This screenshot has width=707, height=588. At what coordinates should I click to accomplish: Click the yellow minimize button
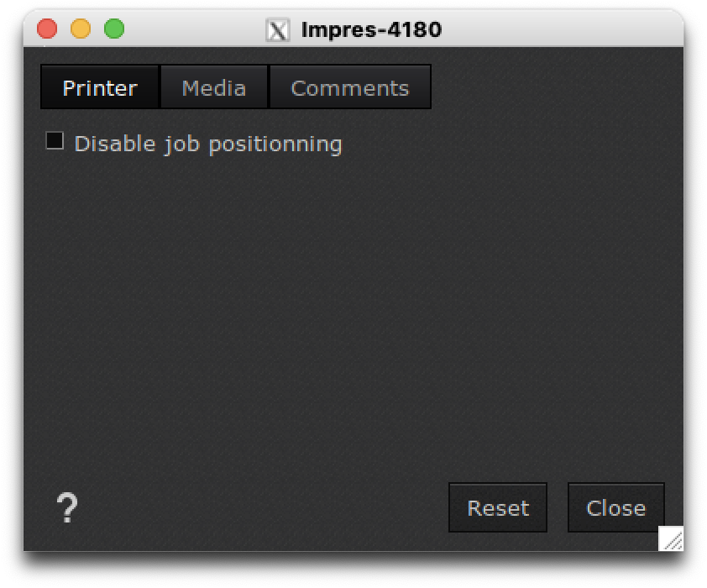point(80,28)
